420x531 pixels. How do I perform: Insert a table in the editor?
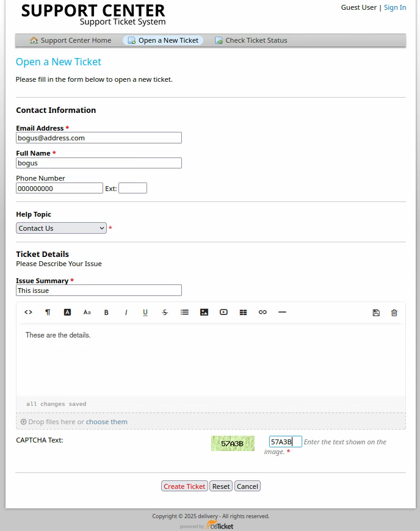243,312
